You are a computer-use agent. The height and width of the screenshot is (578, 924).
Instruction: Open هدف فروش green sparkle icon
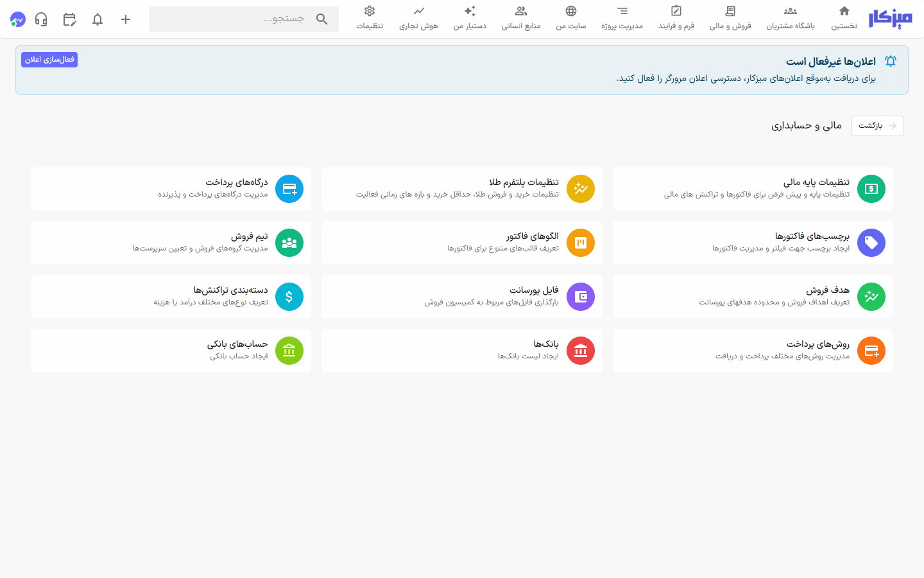point(871,297)
